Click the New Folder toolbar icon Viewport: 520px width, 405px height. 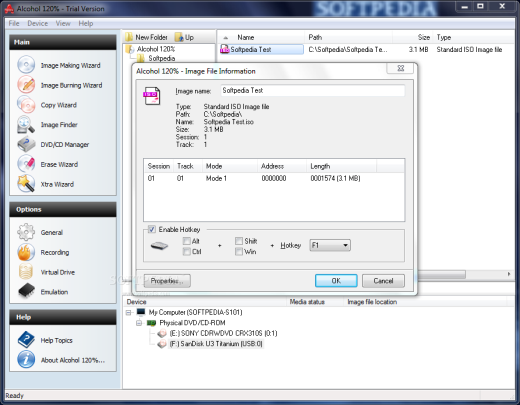pos(129,37)
